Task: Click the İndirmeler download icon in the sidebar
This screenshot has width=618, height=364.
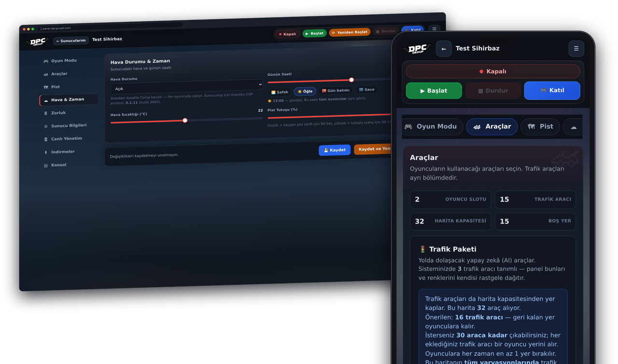Action: pyautogui.click(x=46, y=152)
